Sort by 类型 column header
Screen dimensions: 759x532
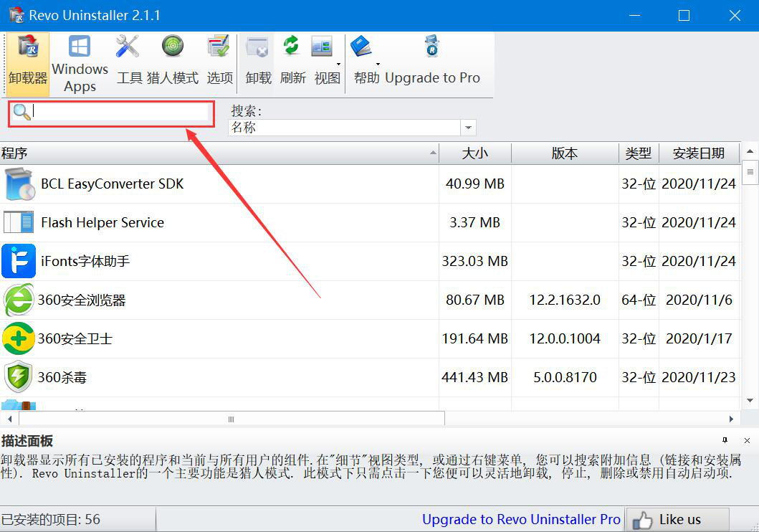pos(639,153)
